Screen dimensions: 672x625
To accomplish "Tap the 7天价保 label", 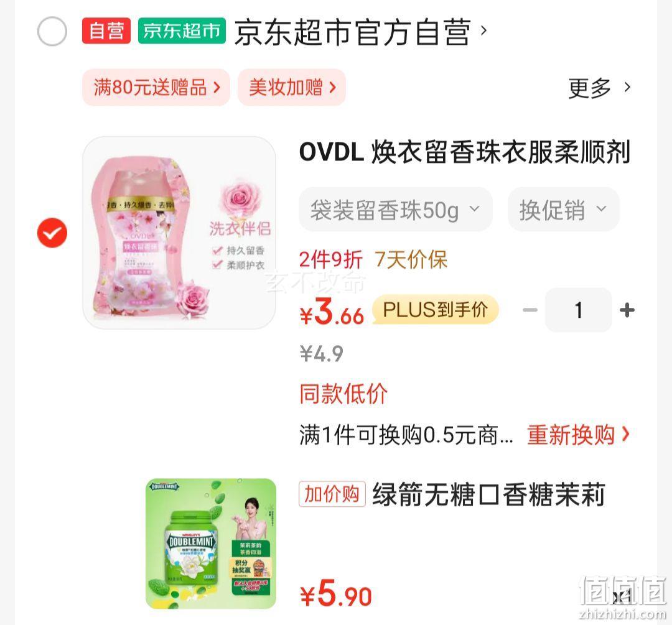I will tap(411, 259).
